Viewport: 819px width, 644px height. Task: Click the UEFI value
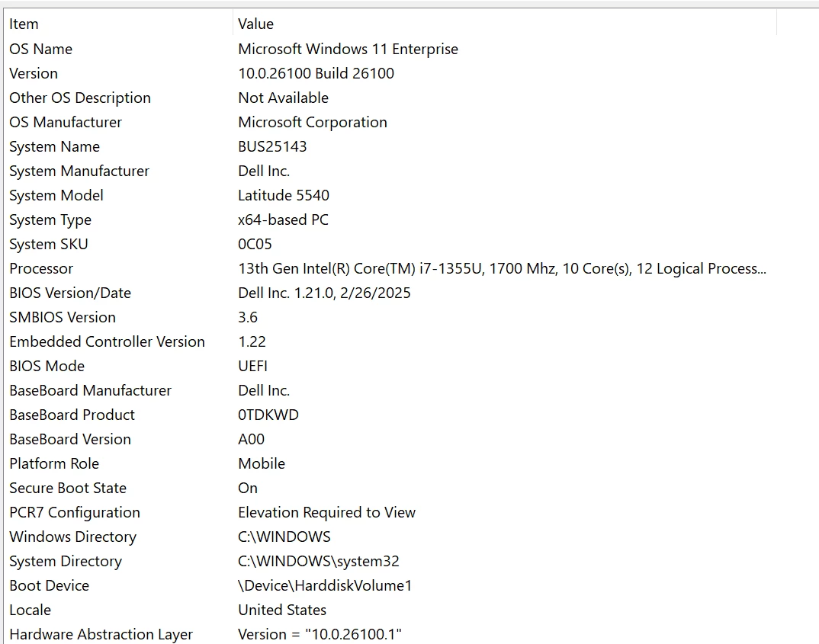coord(253,366)
